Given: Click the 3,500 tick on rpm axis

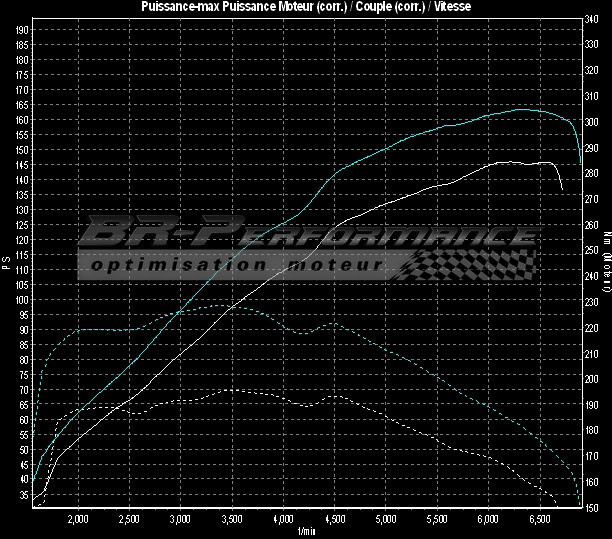Looking at the screenshot, I should click(x=231, y=520).
